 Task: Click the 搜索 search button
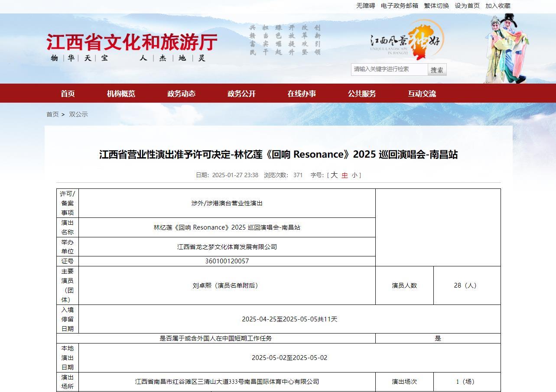click(437, 70)
